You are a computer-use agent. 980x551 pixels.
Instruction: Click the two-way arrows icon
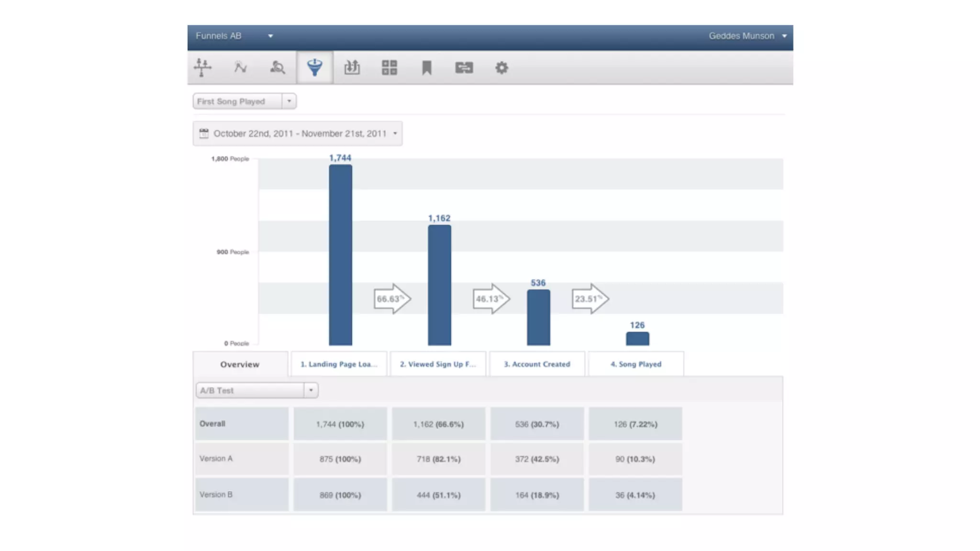[x=464, y=67]
